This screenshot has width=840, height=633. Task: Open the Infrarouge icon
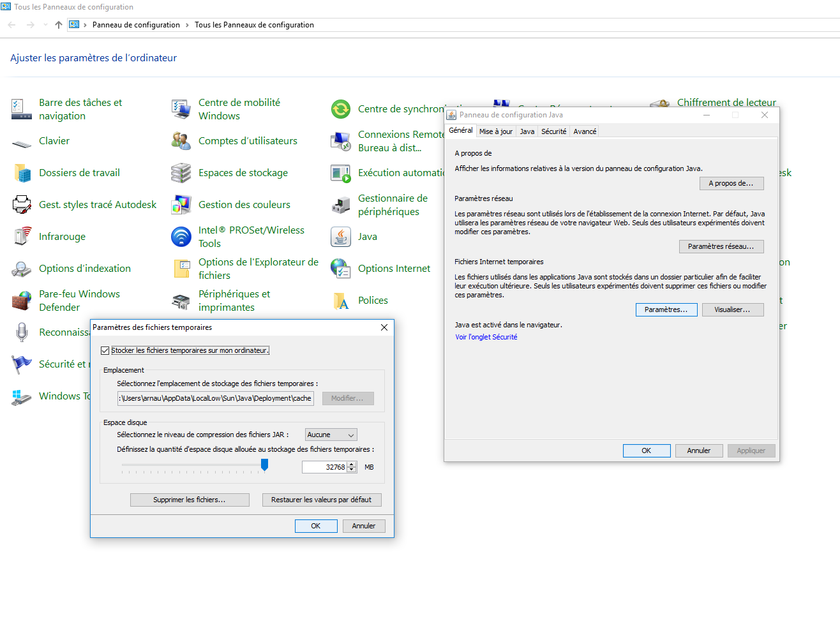tap(22, 237)
